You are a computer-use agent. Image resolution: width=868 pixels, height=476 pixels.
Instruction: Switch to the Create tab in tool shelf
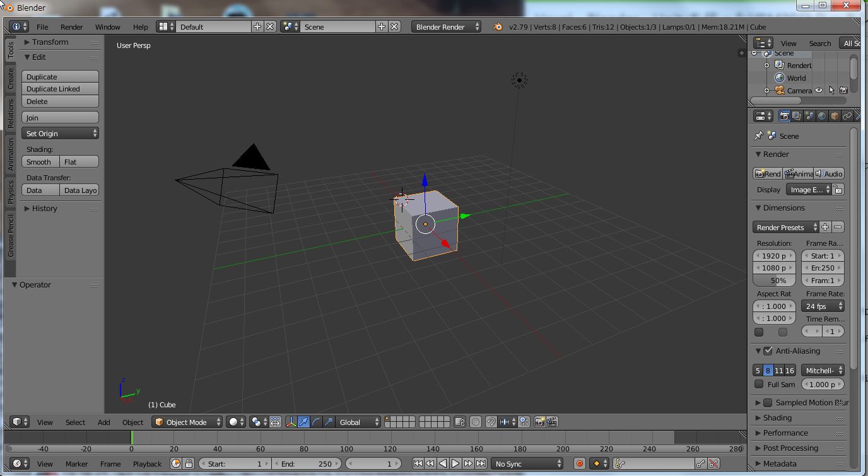(x=11, y=79)
